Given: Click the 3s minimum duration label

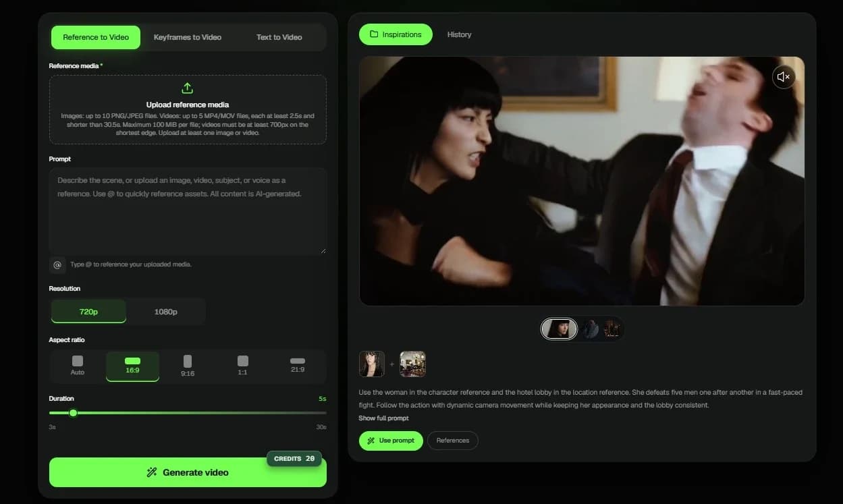Looking at the screenshot, I should click(x=53, y=427).
